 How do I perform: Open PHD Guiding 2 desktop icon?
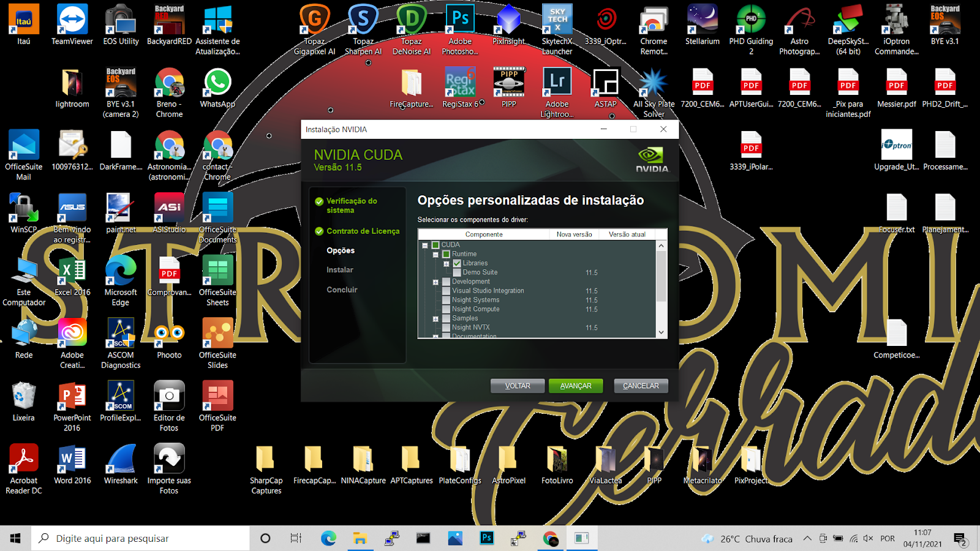pos(751,29)
